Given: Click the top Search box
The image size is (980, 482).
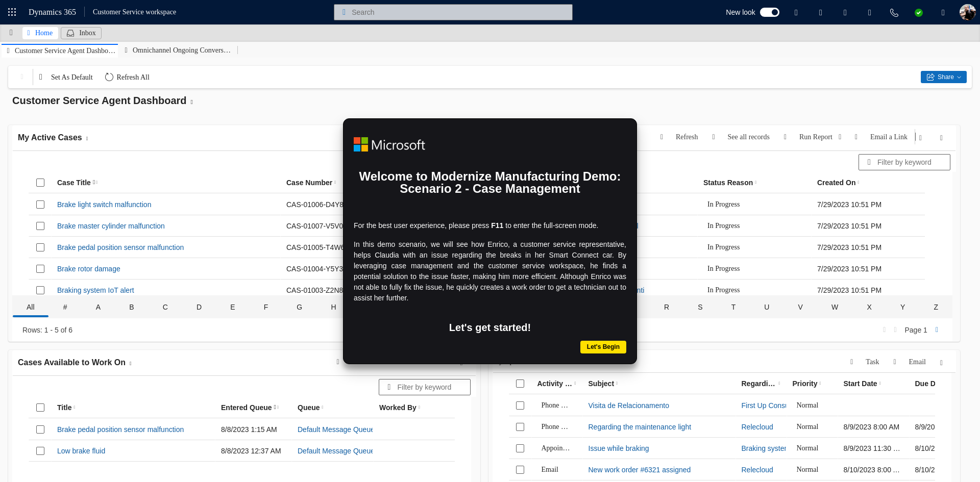Looking at the screenshot, I should click(453, 12).
